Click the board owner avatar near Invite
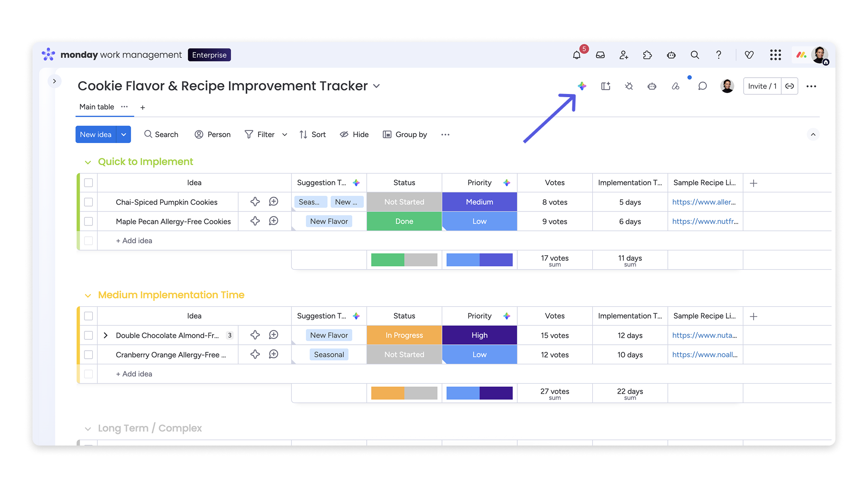Screen dimensions: 868x488 point(727,86)
